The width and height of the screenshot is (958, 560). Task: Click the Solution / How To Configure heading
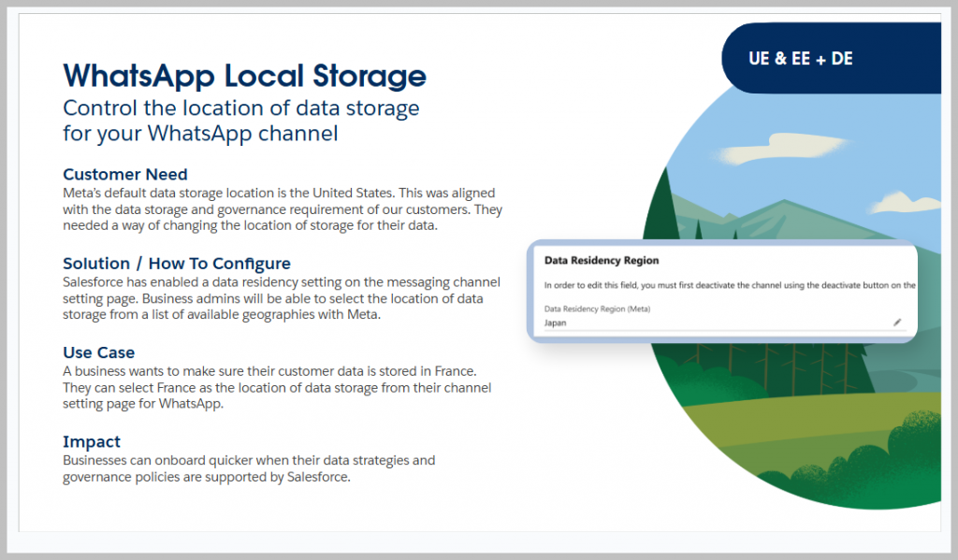[x=177, y=264]
